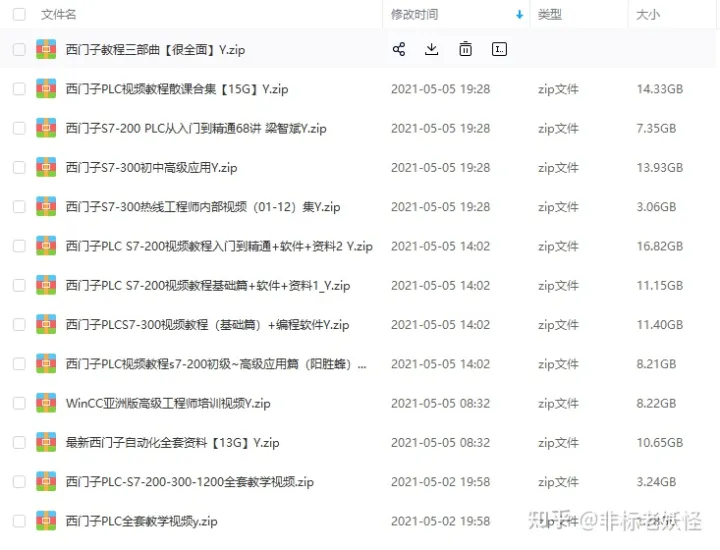The image size is (720, 550).
Task: Sort by the 类型 column header
Action: point(550,15)
